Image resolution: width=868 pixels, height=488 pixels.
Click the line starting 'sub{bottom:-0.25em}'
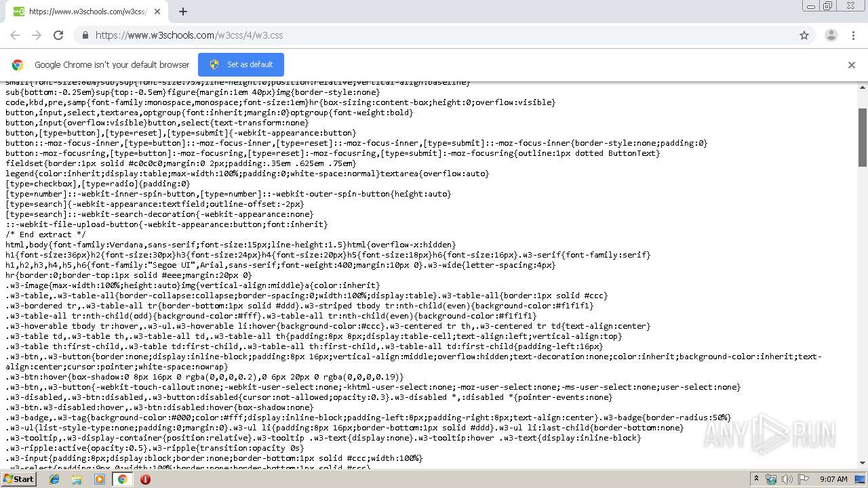193,92
